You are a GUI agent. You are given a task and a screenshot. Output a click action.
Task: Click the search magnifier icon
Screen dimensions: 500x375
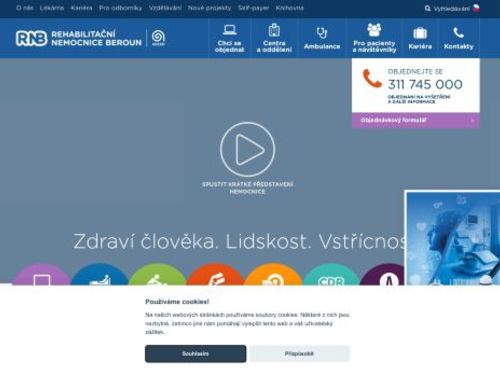[428, 8]
